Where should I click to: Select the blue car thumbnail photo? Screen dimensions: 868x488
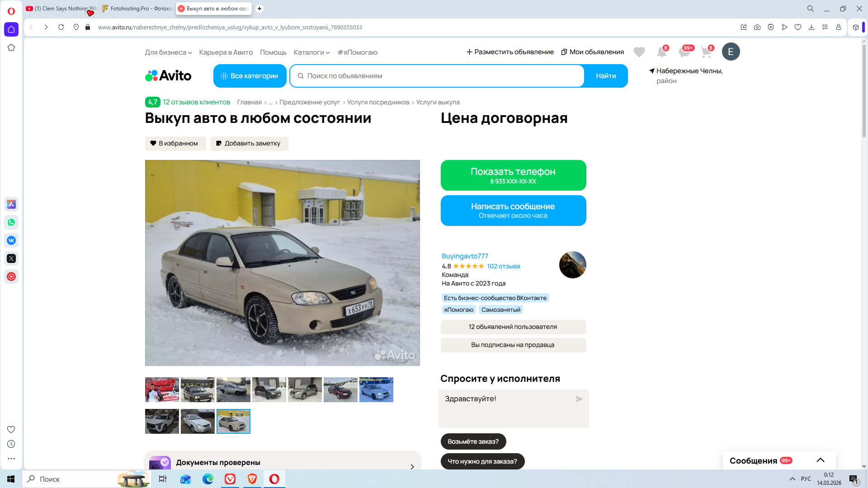pos(376,389)
